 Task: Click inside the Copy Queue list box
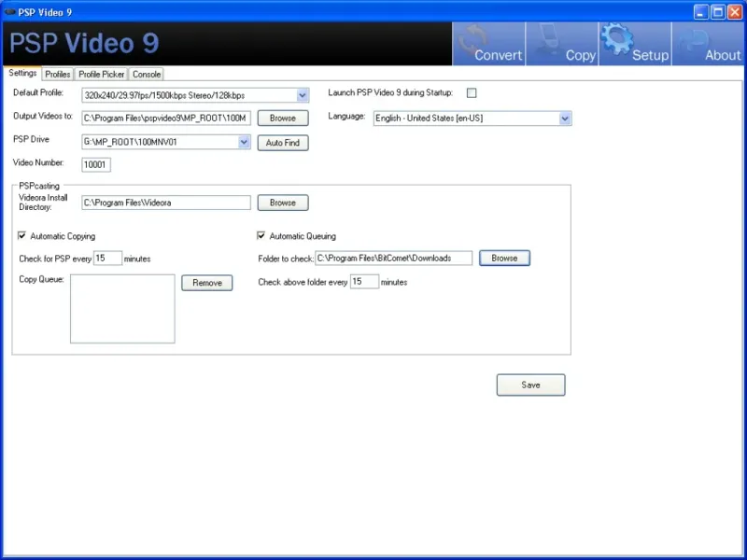tap(122, 309)
